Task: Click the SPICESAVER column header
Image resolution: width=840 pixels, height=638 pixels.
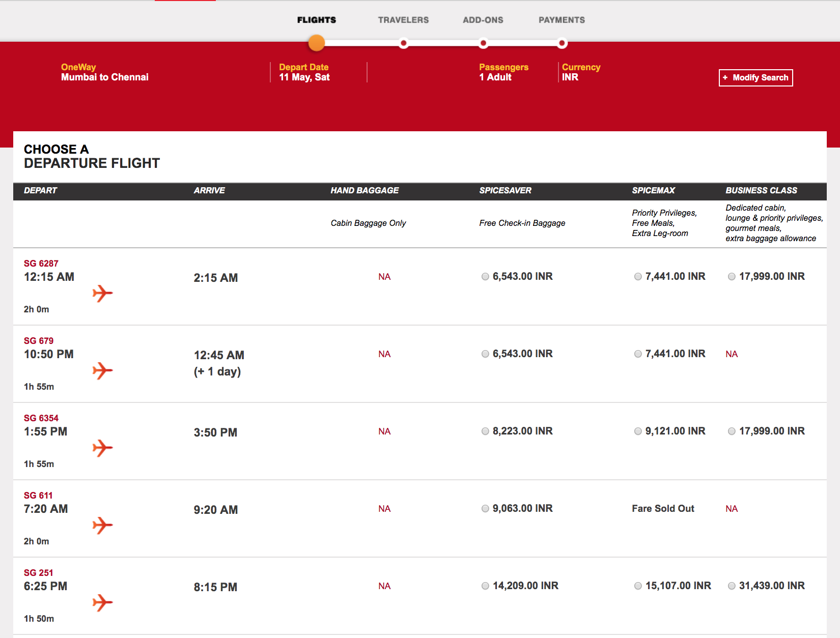Action: (505, 191)
